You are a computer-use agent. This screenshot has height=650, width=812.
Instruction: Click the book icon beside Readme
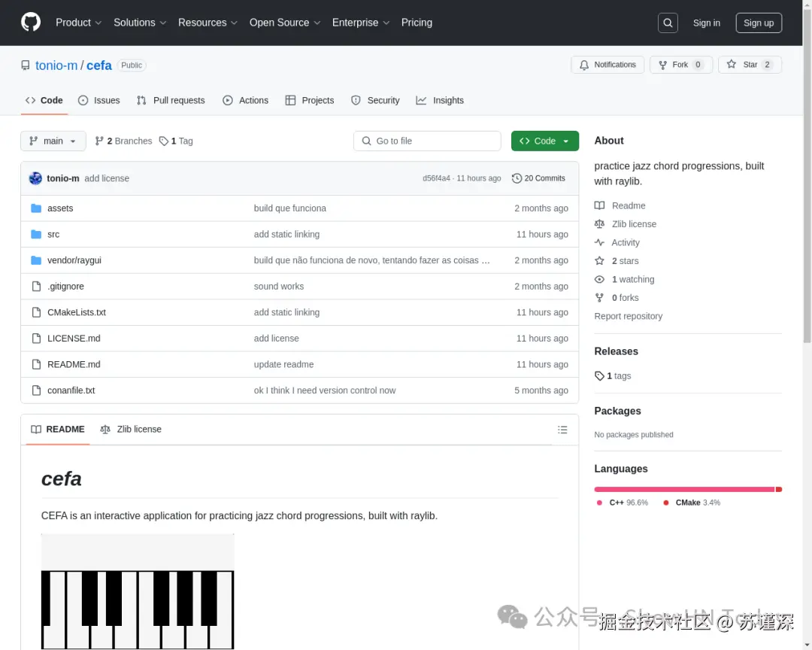(599, 206)
